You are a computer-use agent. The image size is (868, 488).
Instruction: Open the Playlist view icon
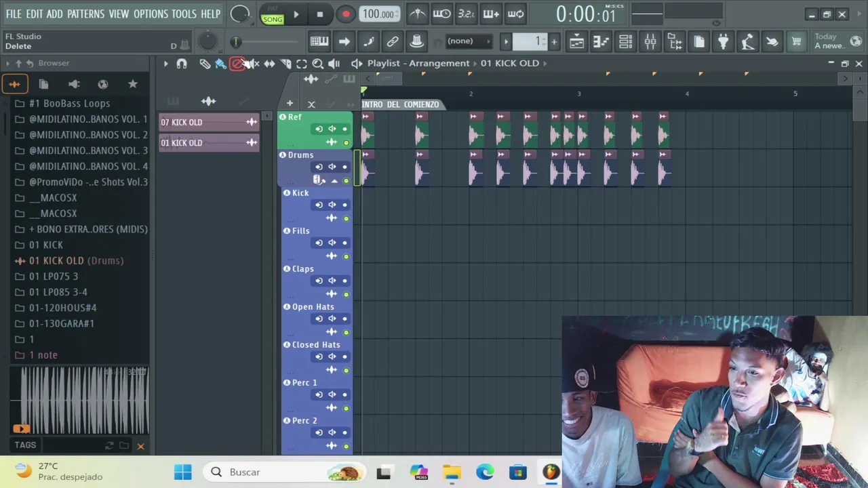coord(576,42)
